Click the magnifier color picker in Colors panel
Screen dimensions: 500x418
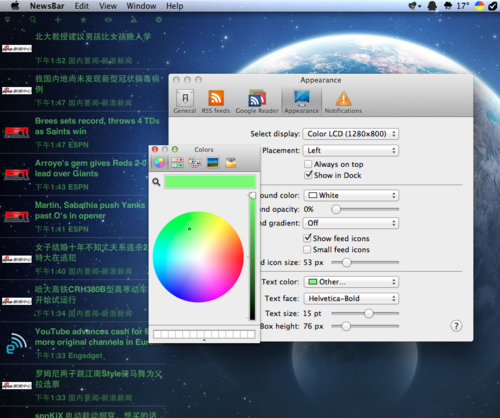[156, 182]
